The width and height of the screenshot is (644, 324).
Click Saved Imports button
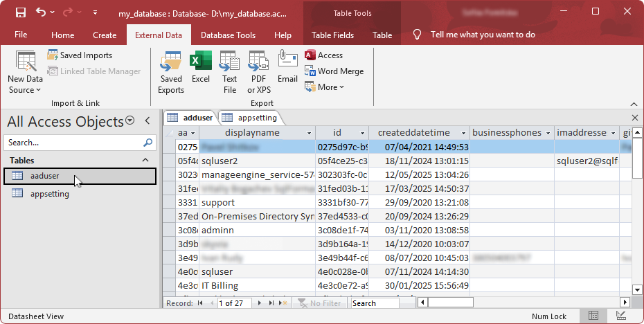click(80, 55)
